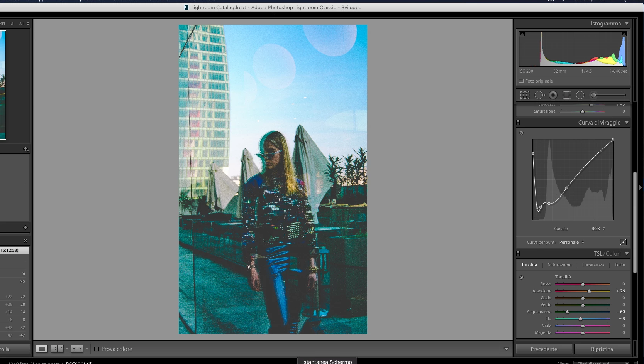Image resolution: width=644 pixels, height=364 pixels.
Task: Switch to the Tutto tab
Action: [x=620, y=265]
